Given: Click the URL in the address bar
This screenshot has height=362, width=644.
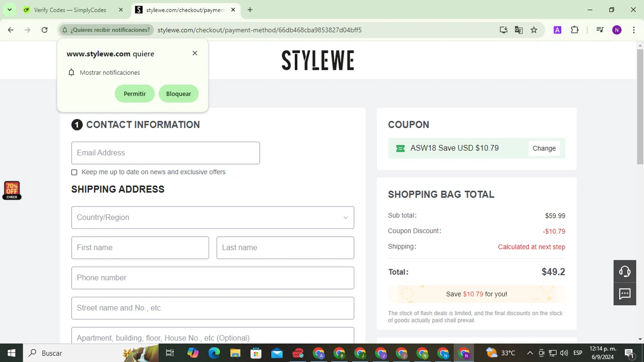Looking at the screenshot, I should (259, 30).
